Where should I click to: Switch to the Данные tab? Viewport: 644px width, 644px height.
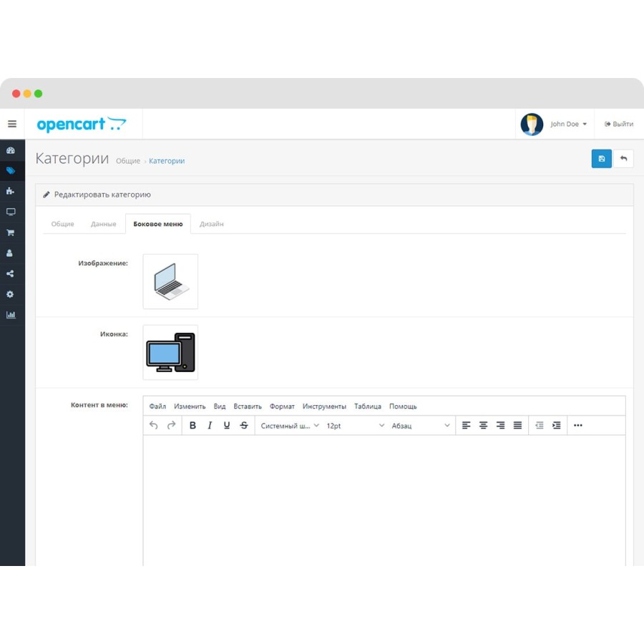[x=104, y=224]
